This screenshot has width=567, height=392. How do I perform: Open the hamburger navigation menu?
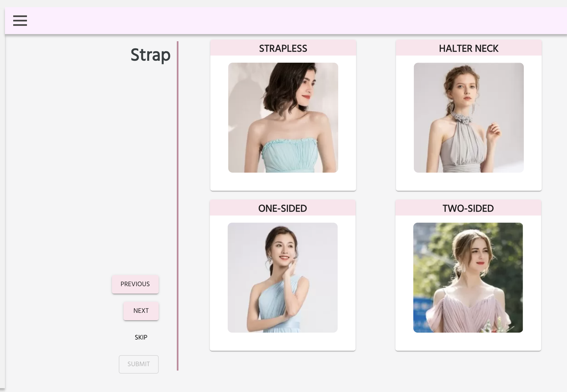[x=20, y=21]
